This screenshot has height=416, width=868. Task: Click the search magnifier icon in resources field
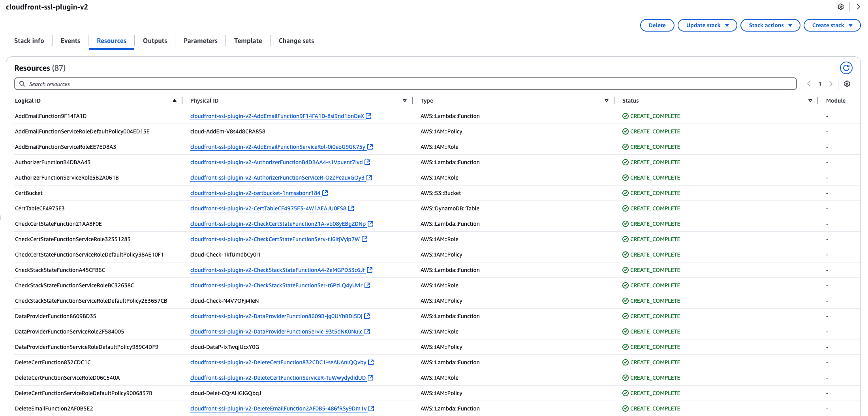click(x=22, y=84)
